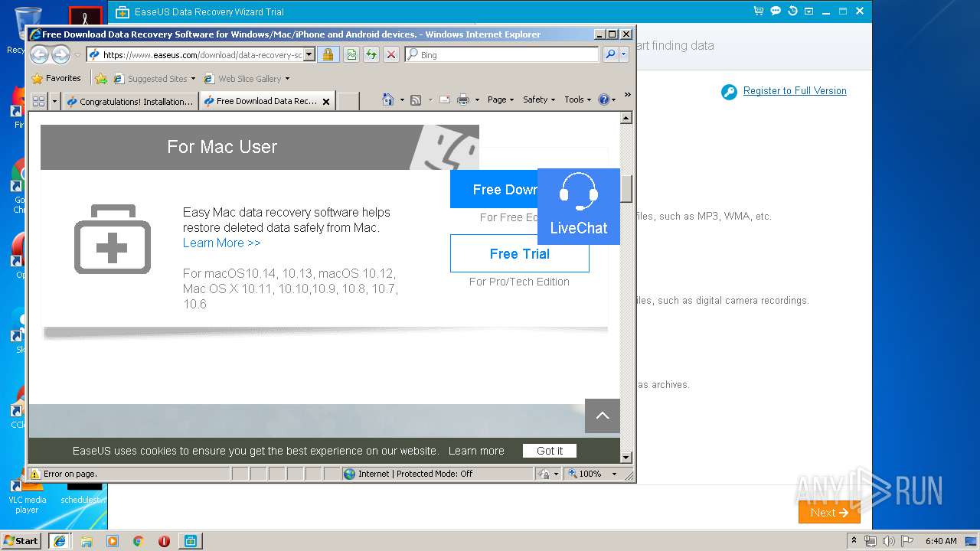This screenshot has width=980, height=551.
Task: Click the Error on page warning icon
Action: 35,474
